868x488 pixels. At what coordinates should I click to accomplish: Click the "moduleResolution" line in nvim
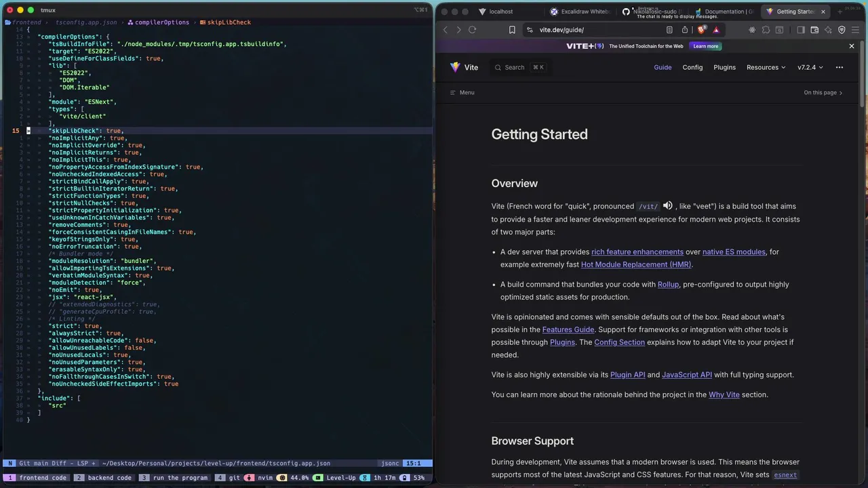point(103,261)
